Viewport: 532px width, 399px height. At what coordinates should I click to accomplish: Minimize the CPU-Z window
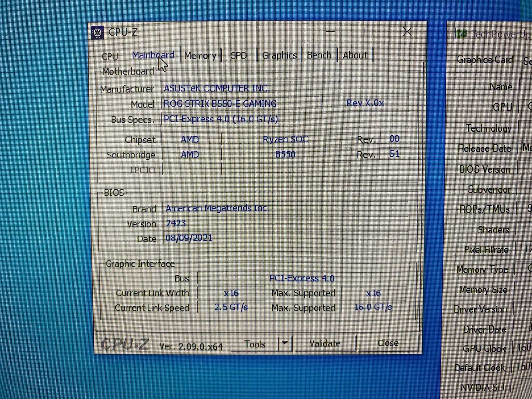point(330,32)
